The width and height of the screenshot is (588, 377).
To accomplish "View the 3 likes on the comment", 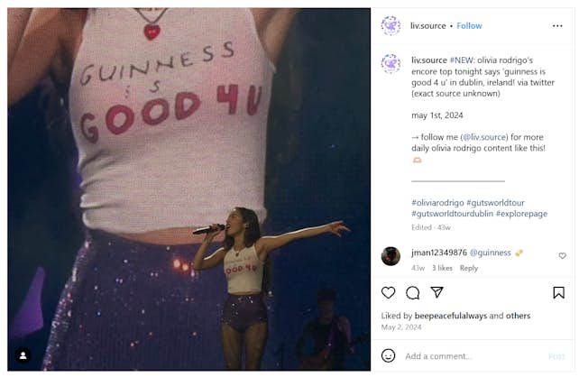I will pos(442,268).
